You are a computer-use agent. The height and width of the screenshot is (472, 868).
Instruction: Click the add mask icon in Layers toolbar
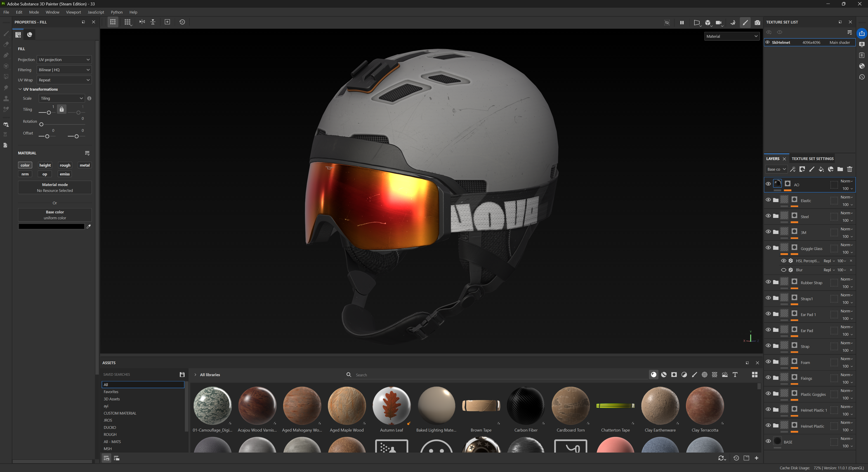[x=802, y=169]
